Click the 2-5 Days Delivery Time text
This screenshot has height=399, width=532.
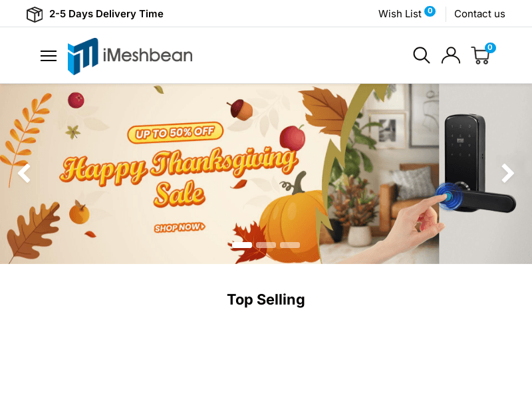(106, 14)
